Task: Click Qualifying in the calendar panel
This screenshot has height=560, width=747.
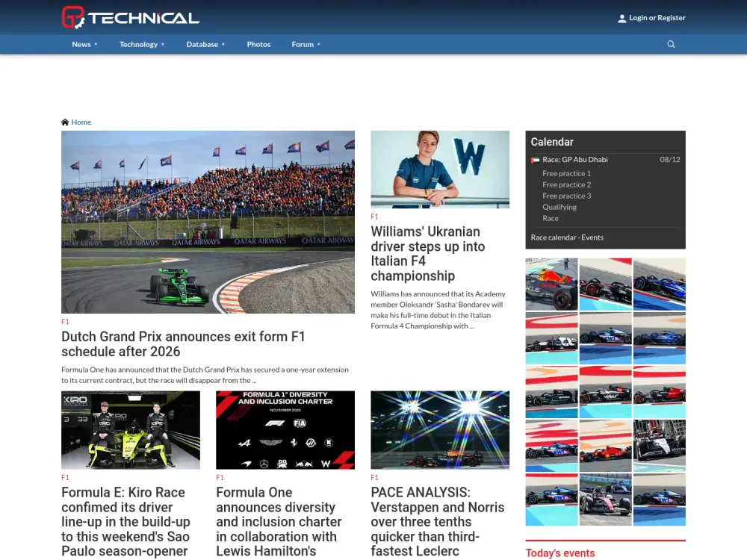Action: (x=560, y=207)
